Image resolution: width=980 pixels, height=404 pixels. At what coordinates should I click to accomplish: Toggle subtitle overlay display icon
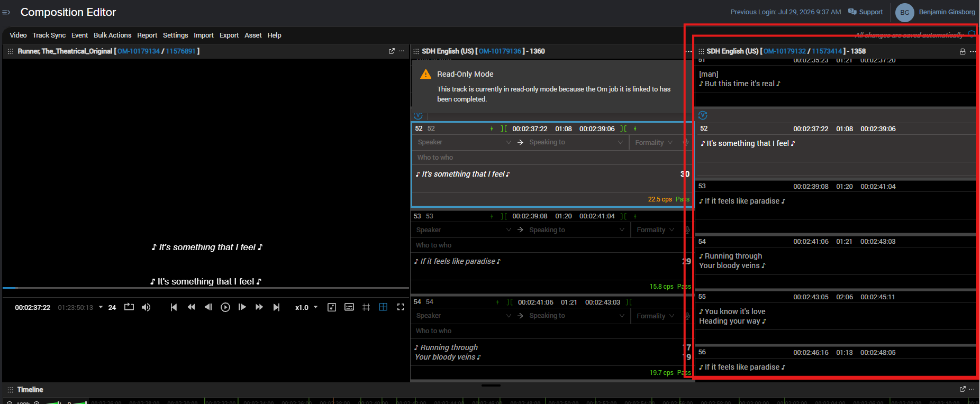click(x=349, y=307)
